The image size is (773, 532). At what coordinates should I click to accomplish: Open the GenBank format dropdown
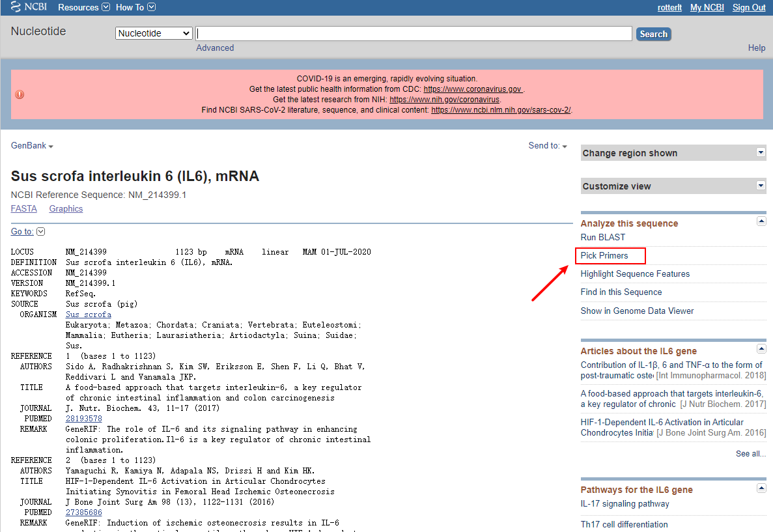(32, 145)
